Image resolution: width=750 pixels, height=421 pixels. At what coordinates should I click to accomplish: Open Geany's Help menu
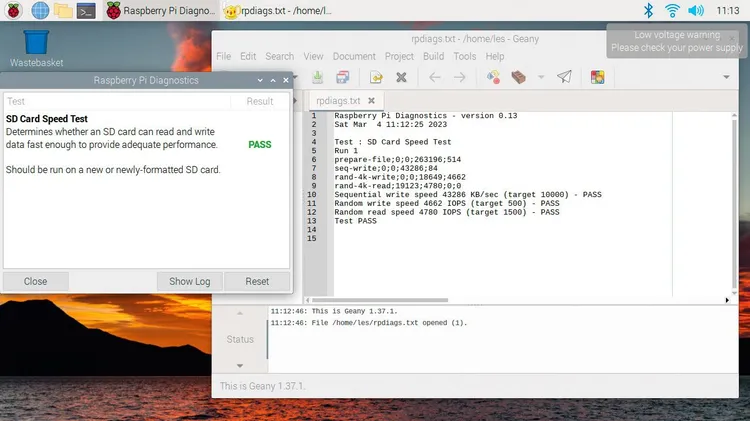pos(495,56)
